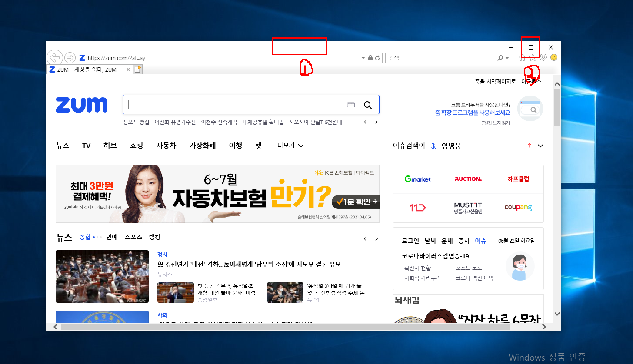Click the KB 자동차보험 banner advertisement

pyautogui.click(x=217, y=194)
